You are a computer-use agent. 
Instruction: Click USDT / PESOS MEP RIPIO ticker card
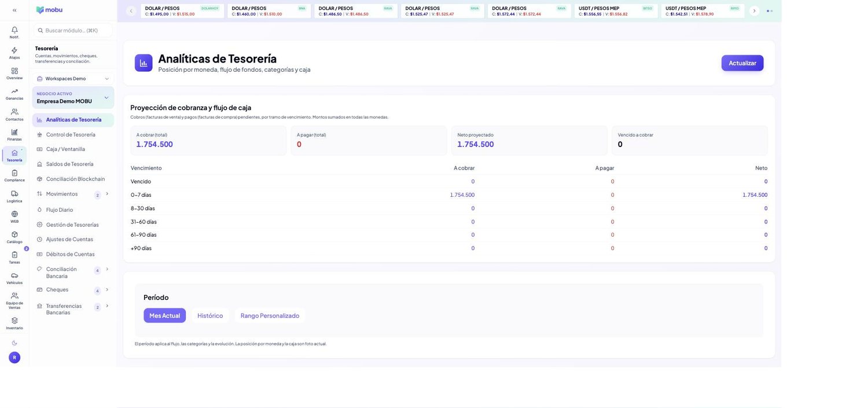[703, 11]
